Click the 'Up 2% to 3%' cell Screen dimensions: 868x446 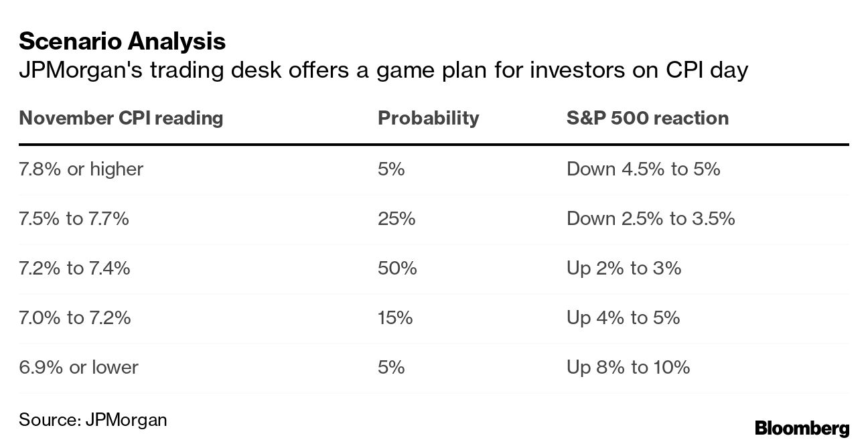tap(624, 268)
